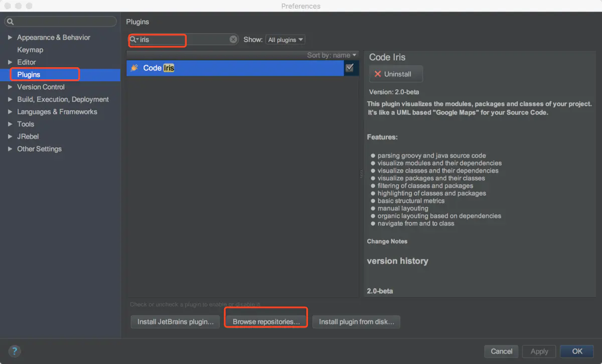Select Keymap in settings sidebar
Screen dimensions: 602x364
30,50
